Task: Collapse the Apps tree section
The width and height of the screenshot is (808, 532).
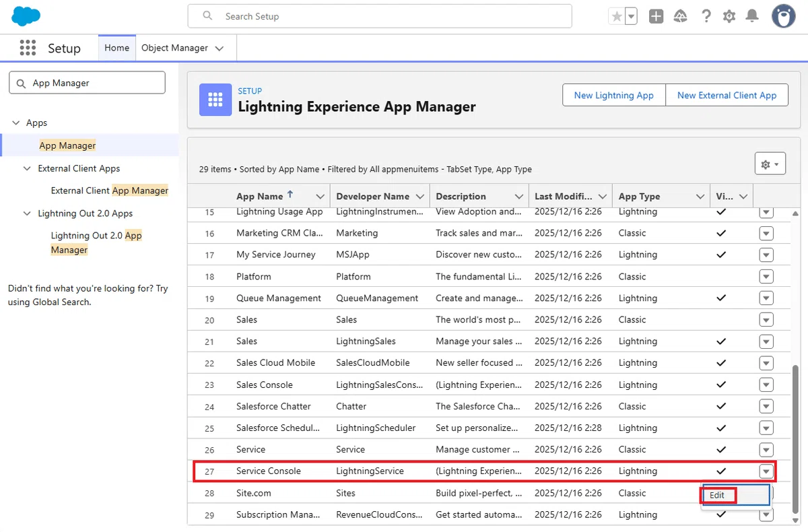Action: coord(16,123)
